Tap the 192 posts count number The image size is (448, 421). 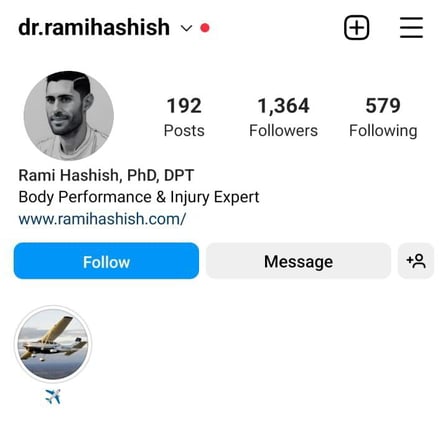point(184,106)
